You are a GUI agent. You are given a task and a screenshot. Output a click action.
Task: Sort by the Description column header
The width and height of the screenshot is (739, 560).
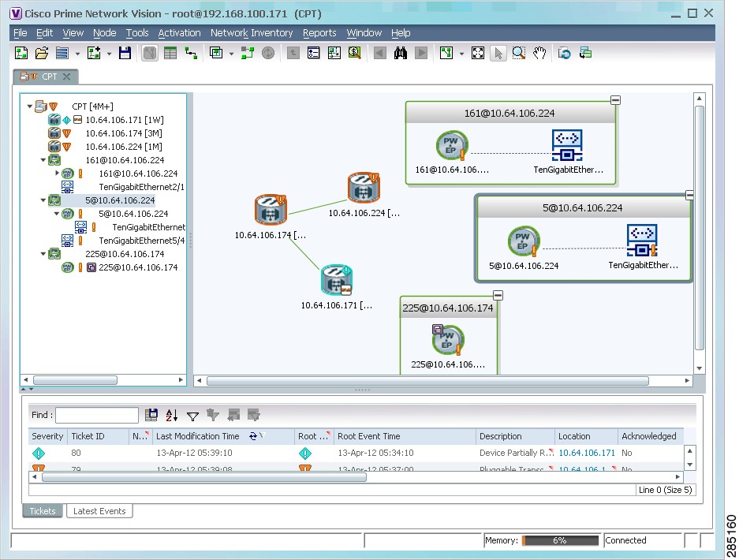point(515,436)
